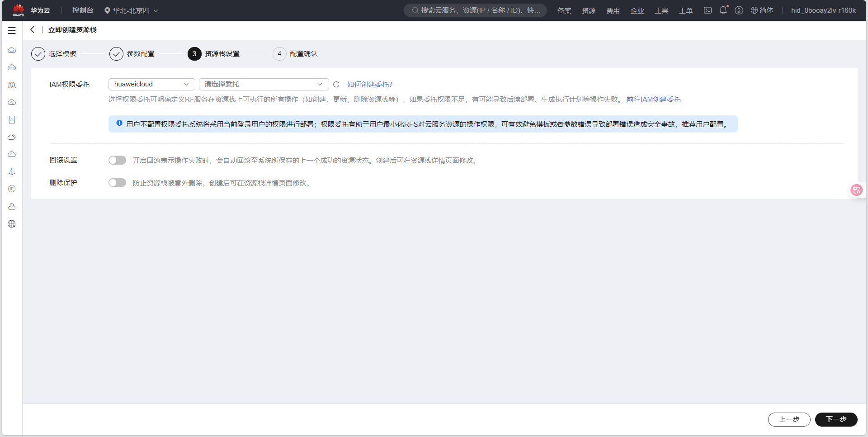Click the 下一步 button
Image resolution: width=868 pixels, height=437 pixels.
(x=836, y=419)
